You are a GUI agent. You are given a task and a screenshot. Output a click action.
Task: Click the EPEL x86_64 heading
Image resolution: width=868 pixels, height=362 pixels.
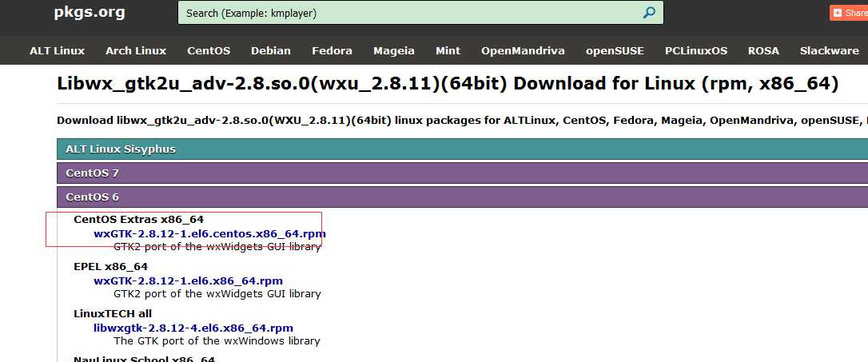(x=111, y=267)
